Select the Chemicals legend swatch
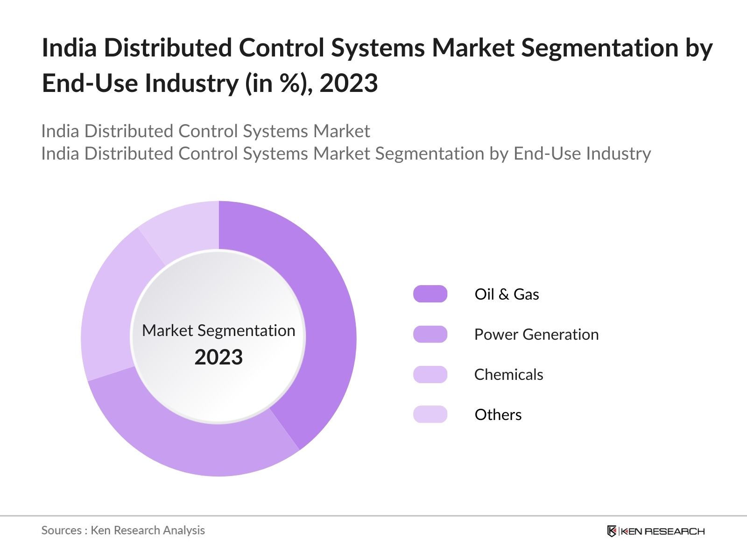This screenshot has height=560, width=747. (430, 374)
